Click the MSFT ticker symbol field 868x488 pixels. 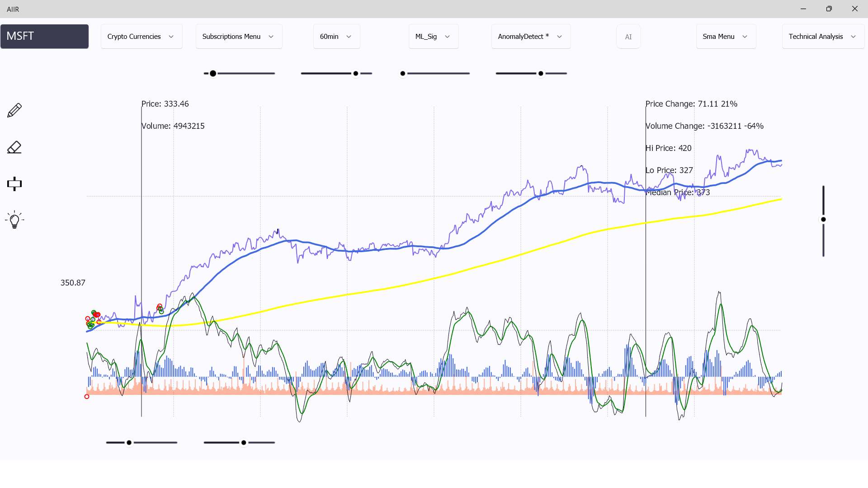point(44,37)
